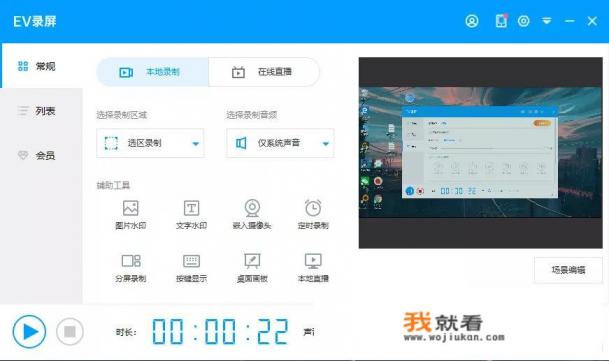Open the 图片水印 tool
The image size is (609, 361).
coord(130,215)
